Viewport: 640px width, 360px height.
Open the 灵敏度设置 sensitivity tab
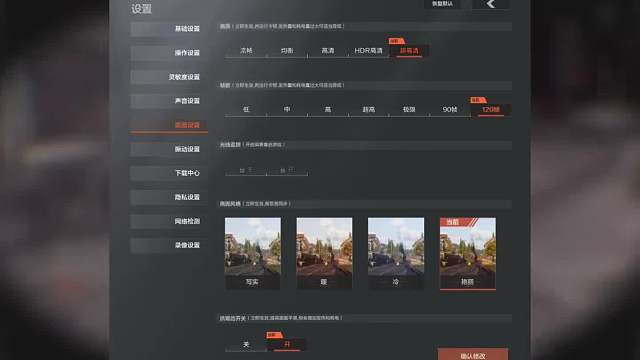tap(169, 77)
